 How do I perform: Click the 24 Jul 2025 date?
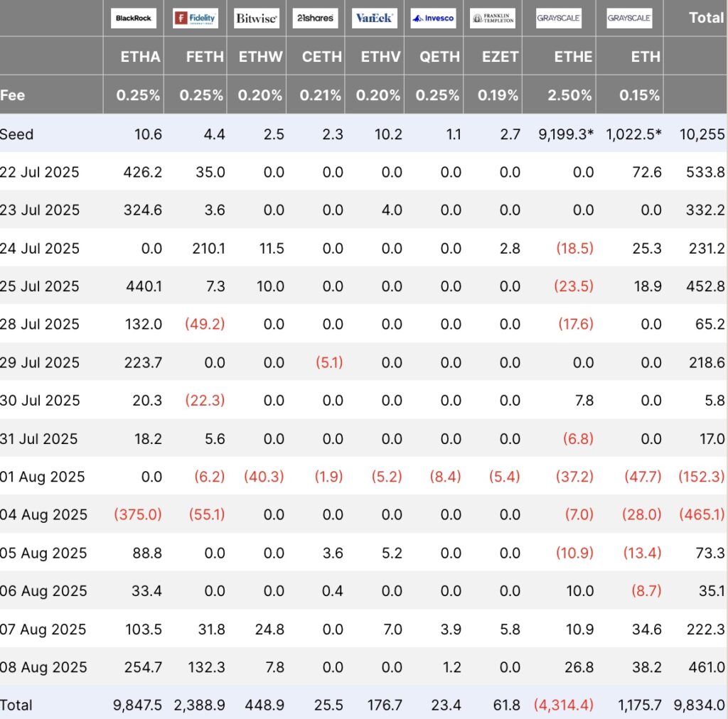[x=40, y=249]
